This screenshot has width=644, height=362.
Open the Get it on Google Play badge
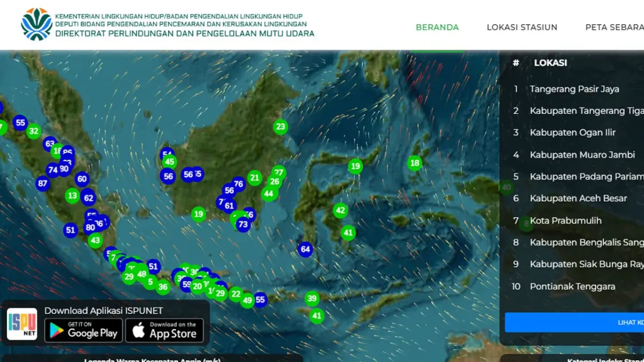click(84, 330)
